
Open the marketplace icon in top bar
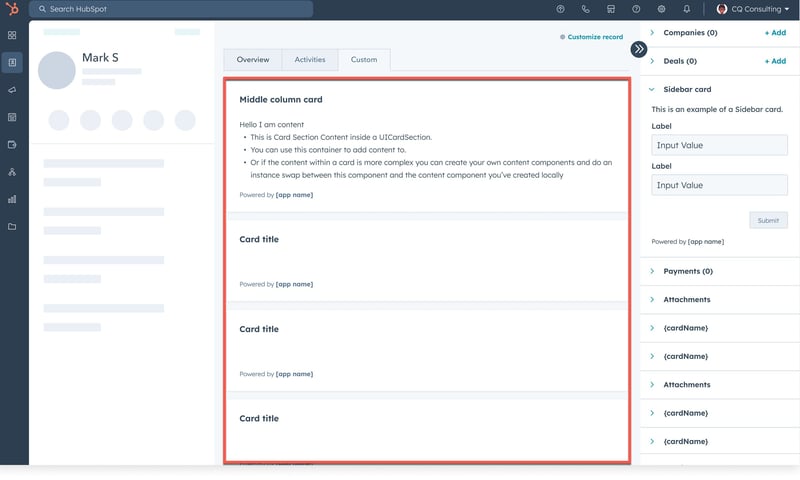pyautogui.click(x=611, y=9)
